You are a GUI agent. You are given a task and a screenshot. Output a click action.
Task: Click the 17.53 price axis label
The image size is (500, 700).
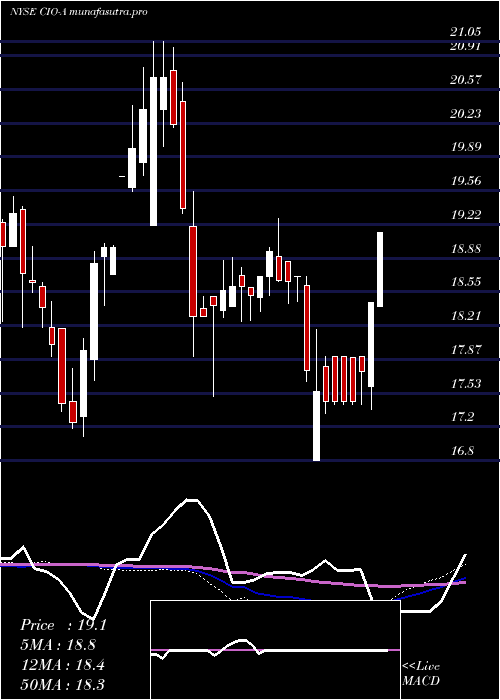tap(466, 383)
